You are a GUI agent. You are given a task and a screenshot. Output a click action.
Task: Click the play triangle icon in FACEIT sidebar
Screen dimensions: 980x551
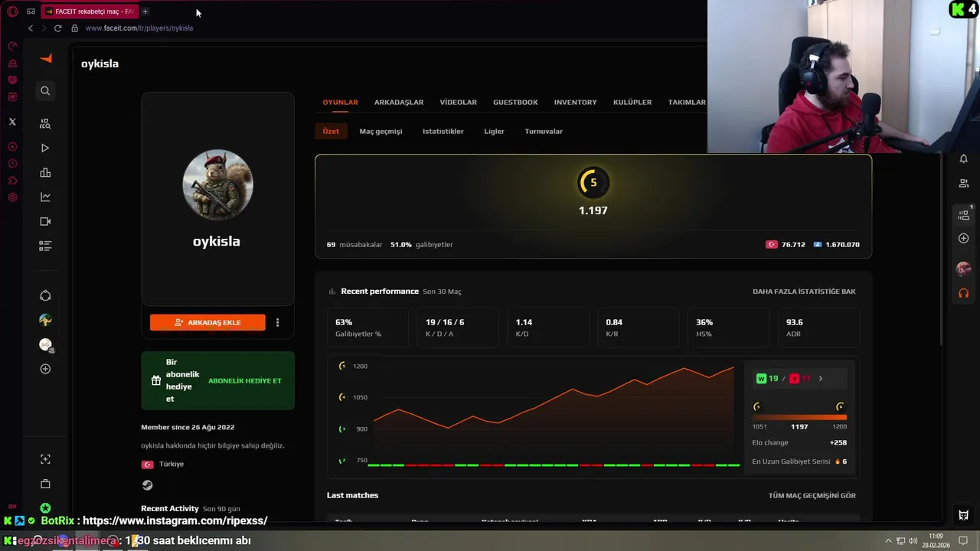45,148
